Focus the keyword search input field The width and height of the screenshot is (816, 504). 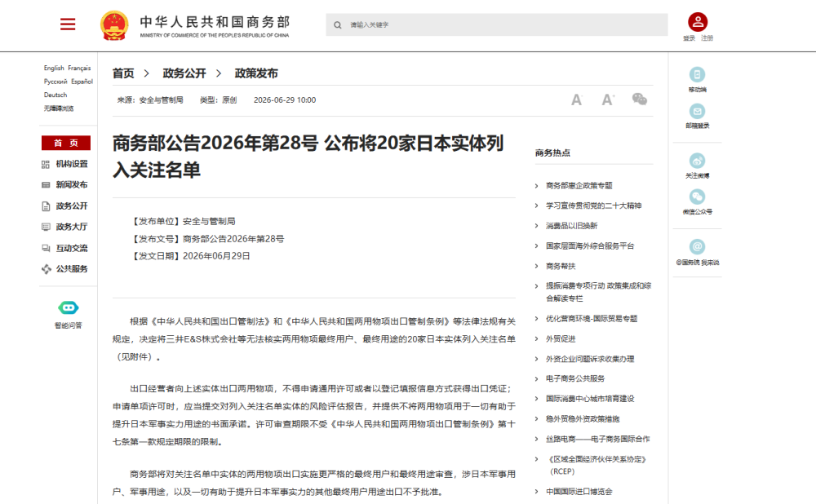point(497,25)
